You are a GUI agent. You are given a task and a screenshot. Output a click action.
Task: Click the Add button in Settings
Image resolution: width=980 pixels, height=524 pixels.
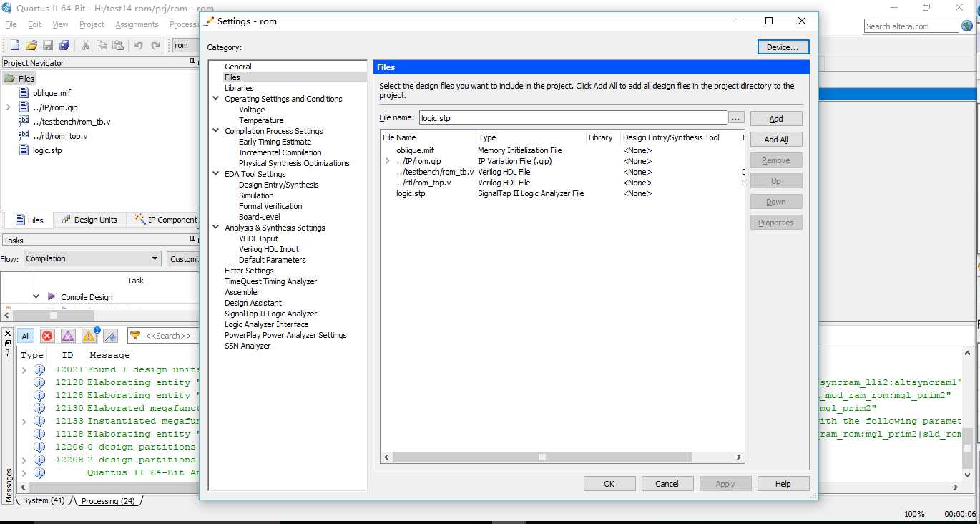point(776,119)
